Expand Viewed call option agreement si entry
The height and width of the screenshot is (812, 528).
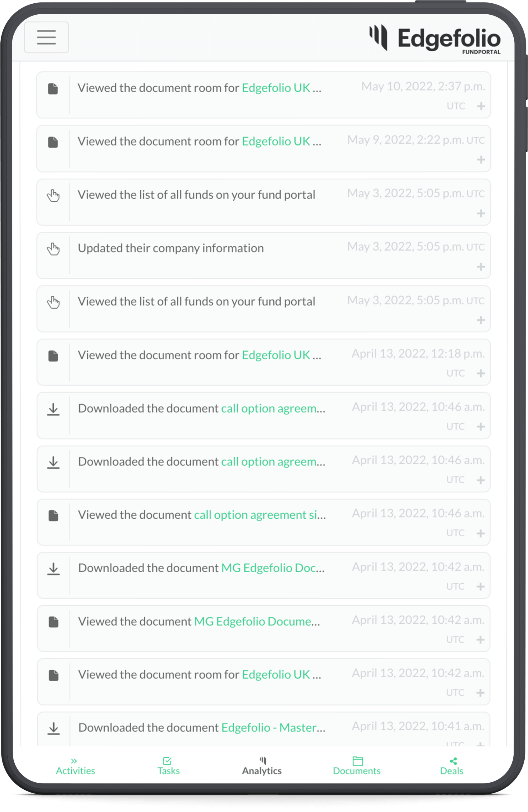[481, 533]
